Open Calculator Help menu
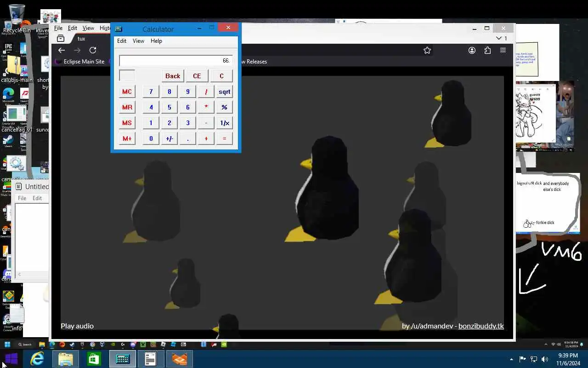588x368 pixels. tap(156, 41)
